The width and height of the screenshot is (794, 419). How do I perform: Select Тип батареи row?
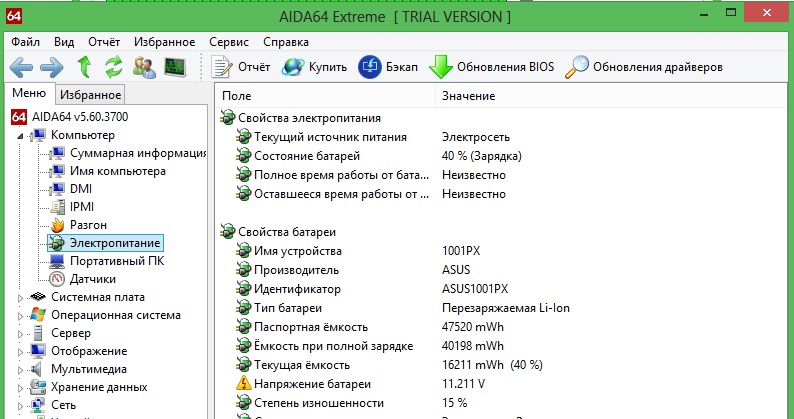click(403, 308)
